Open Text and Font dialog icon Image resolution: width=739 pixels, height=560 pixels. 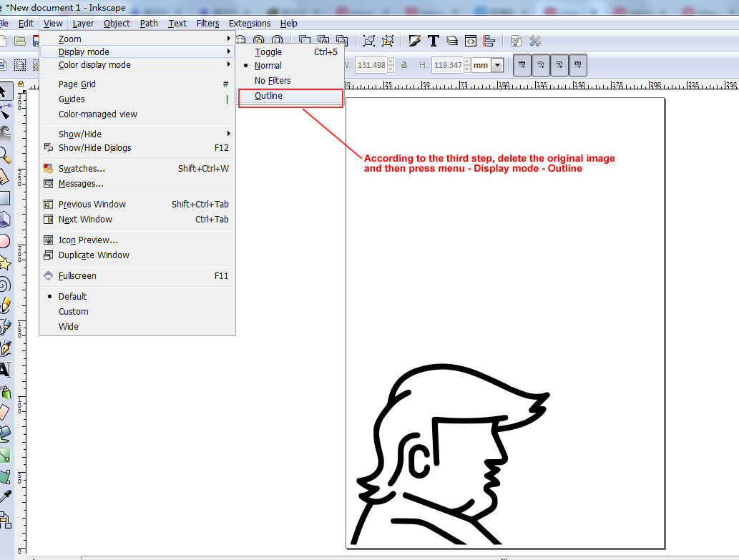[x=433, y=41]
